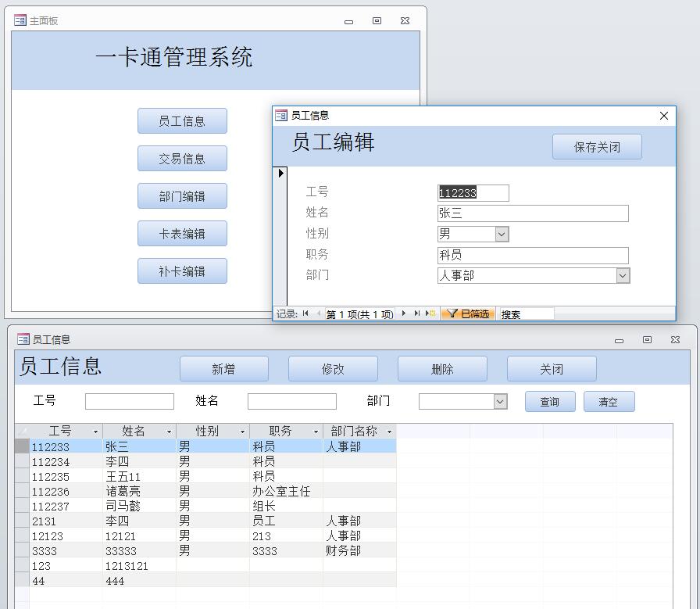Click name cell 司马懿
700x609 pixels.
click(140, 506)
